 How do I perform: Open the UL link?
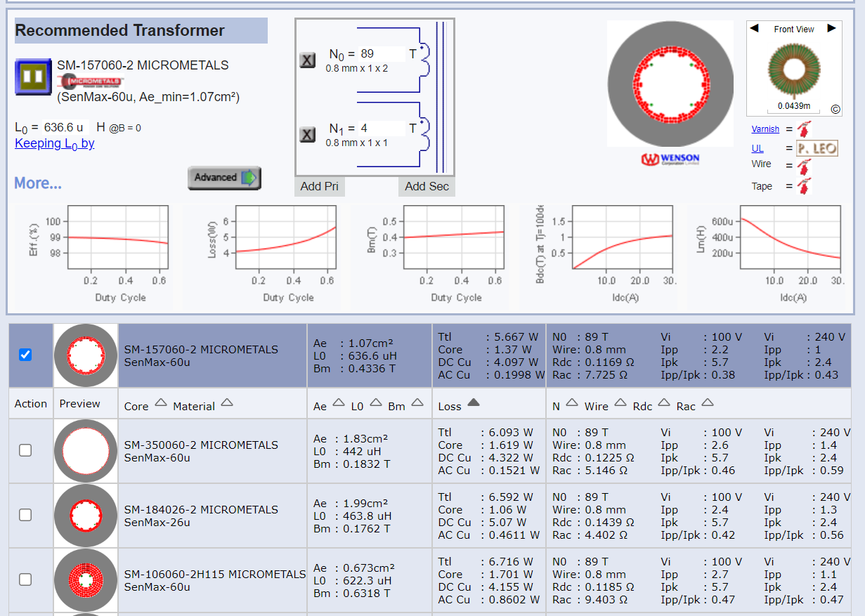757,149
